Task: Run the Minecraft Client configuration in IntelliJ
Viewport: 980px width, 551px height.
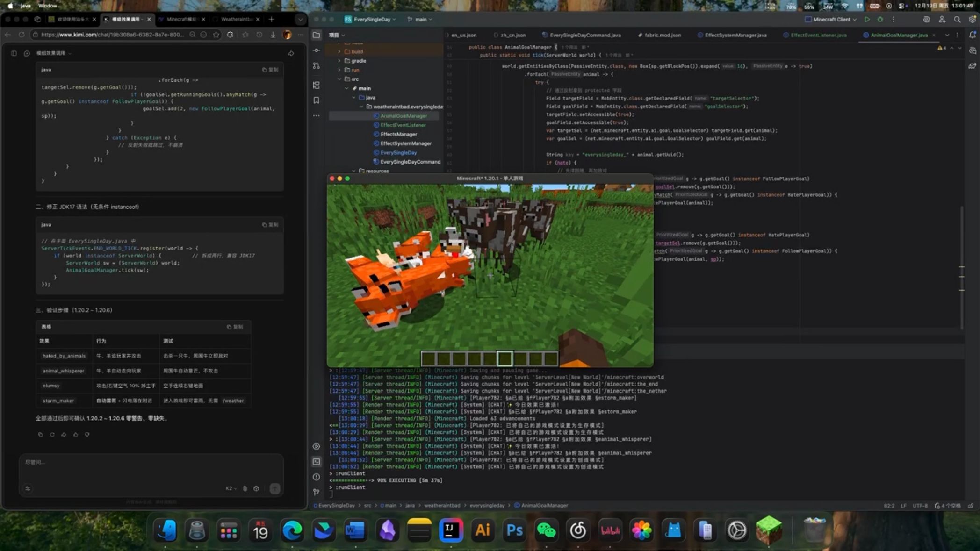Action: 867,20
